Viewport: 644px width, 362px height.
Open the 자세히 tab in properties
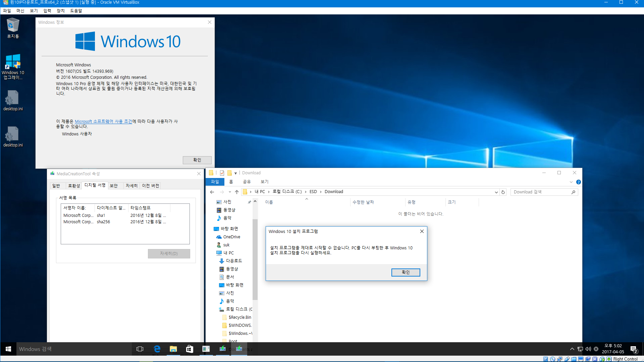pyautogui.click(x=131, y=186)
